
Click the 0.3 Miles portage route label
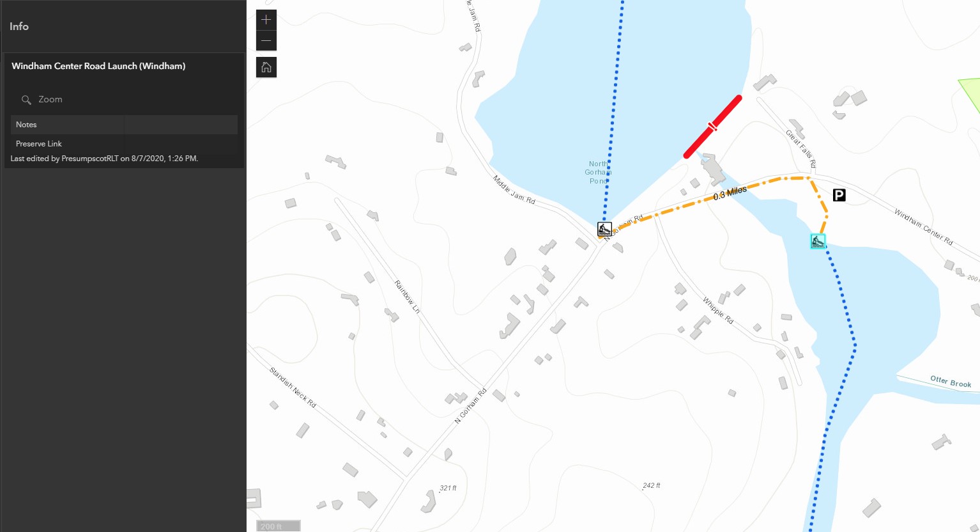point(730,193)
